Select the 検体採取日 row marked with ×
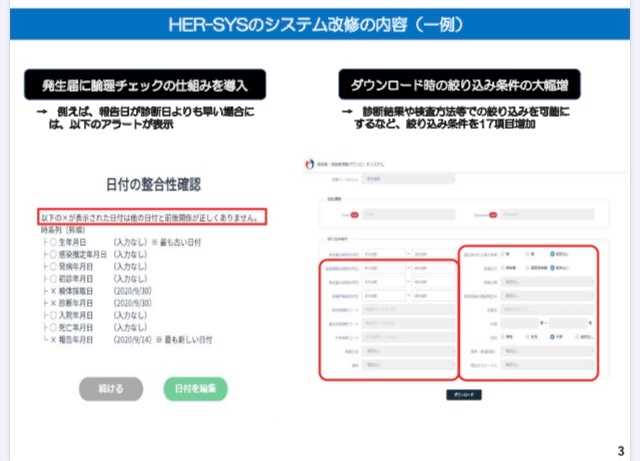The height and width of the screenshot is (461, 640). click(97, 291)
